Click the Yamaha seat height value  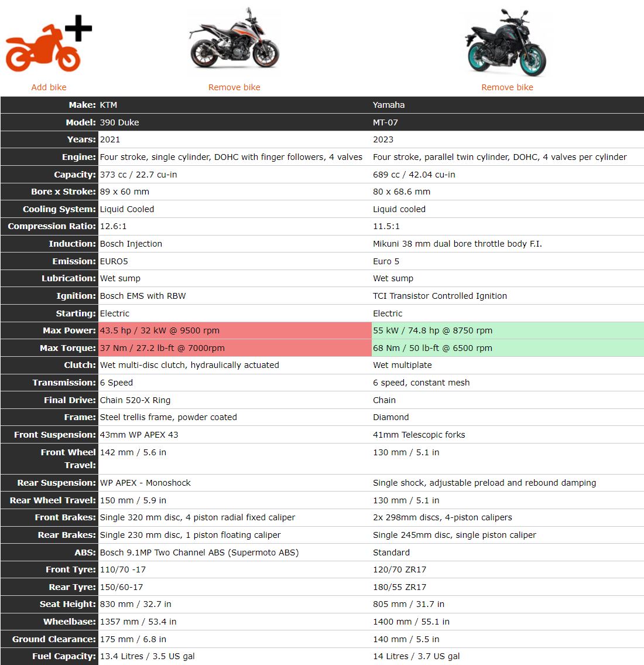coord(408,604)
